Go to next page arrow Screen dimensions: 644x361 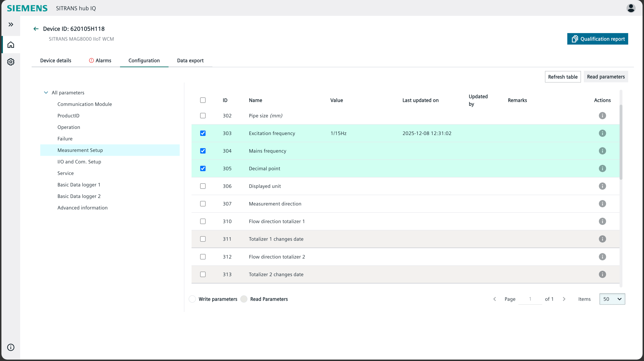click(x=564, y=299)
